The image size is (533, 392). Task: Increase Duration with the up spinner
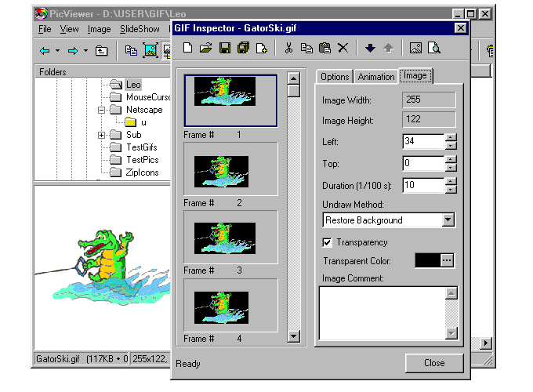tap(451, 182)
